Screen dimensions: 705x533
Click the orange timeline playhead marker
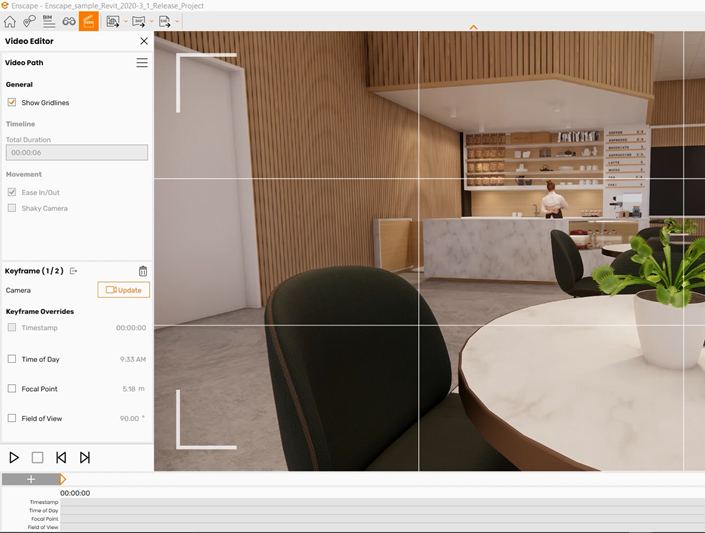(x=63, y=479)
